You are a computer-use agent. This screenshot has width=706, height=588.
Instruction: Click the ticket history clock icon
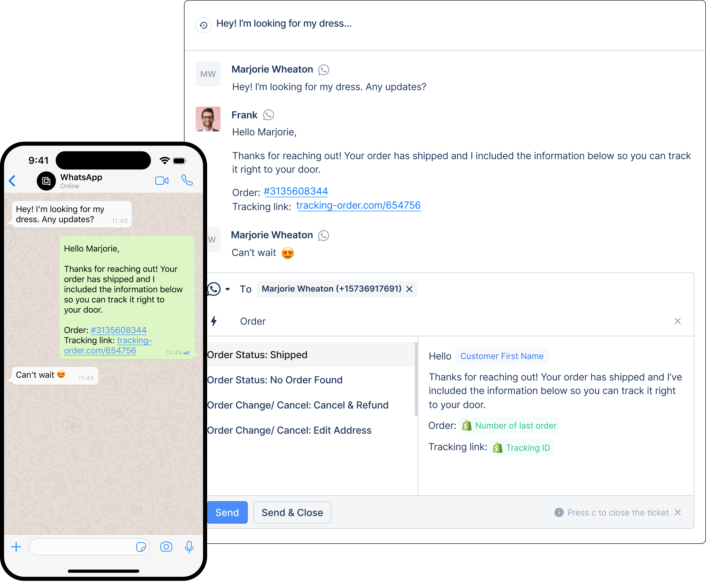[203, 25]
